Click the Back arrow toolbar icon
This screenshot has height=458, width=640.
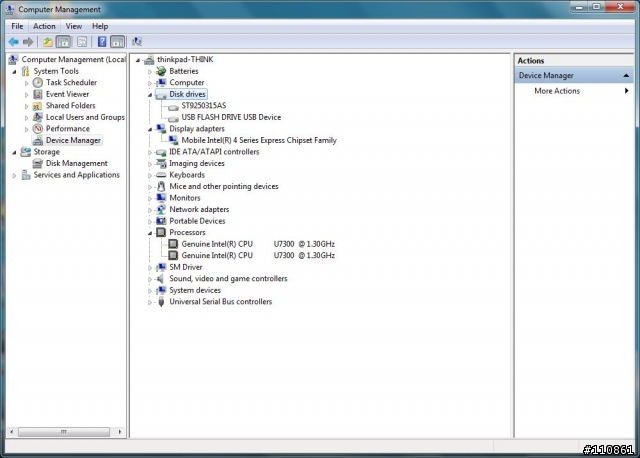pos(13,42)
